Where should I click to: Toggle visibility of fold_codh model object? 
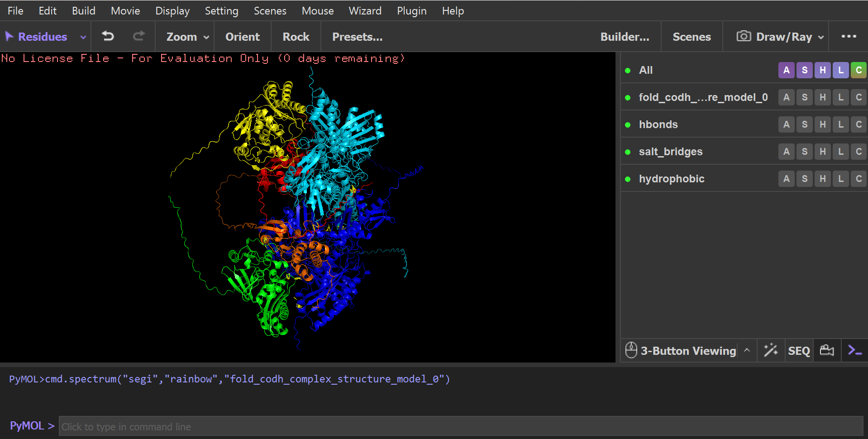(x=628, y=98)
